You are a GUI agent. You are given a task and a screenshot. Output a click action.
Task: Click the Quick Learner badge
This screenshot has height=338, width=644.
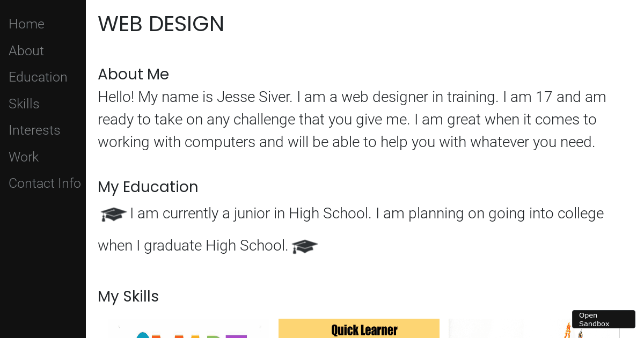tap(358, 328)
